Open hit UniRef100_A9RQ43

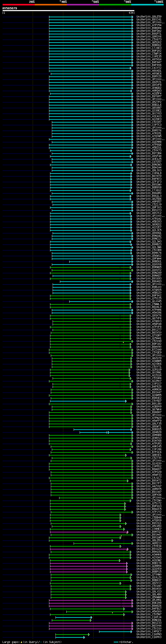(x=149, y=91)
